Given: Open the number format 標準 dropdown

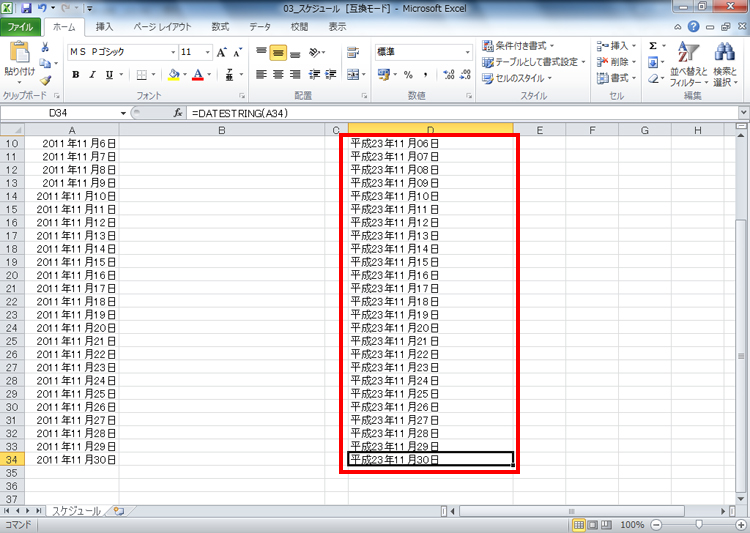Looking at the screenshot, I should tap(467, 52).
